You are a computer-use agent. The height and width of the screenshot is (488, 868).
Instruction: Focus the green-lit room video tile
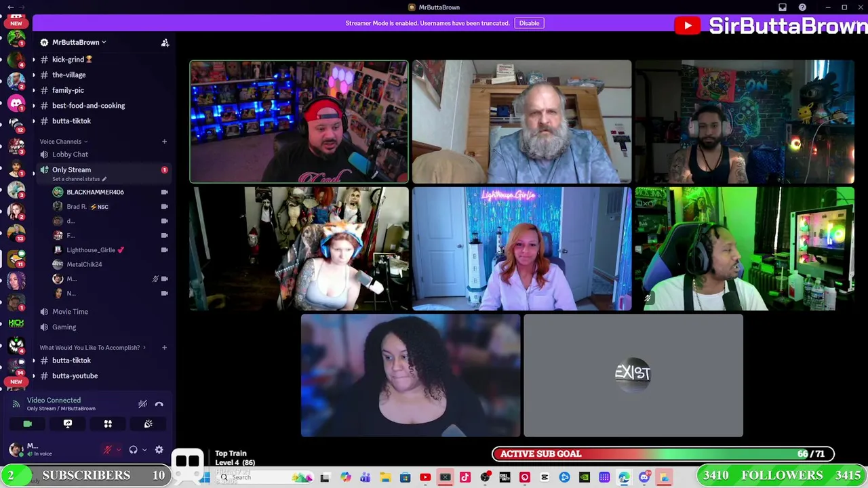pos(745,249)
